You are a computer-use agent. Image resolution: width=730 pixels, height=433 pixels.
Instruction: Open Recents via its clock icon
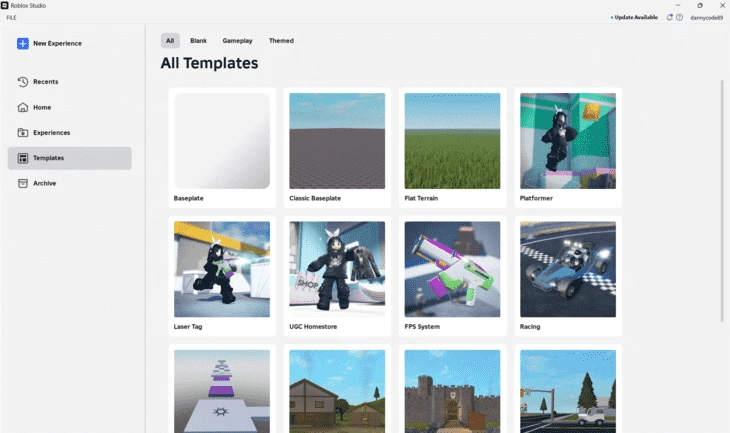click(23, 81)
